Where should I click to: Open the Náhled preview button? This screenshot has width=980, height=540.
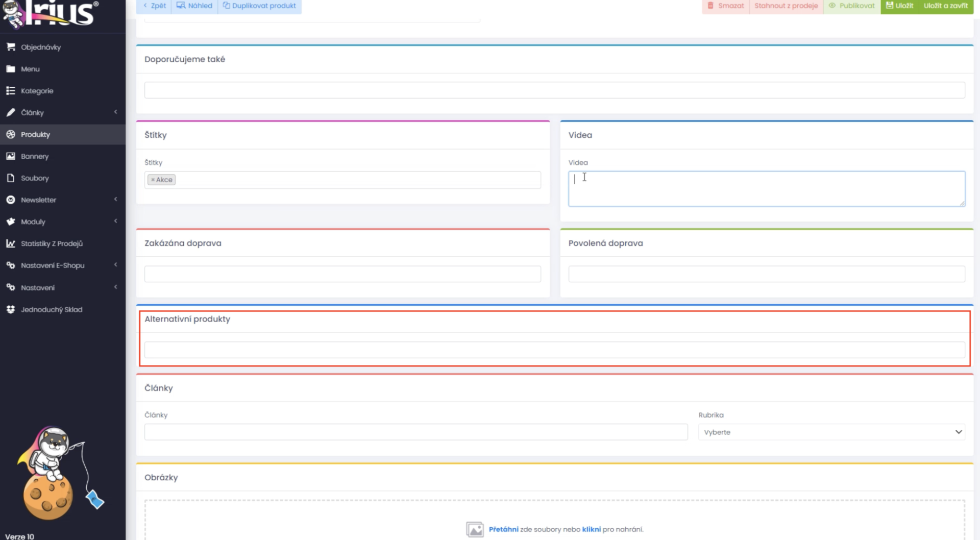194,6
